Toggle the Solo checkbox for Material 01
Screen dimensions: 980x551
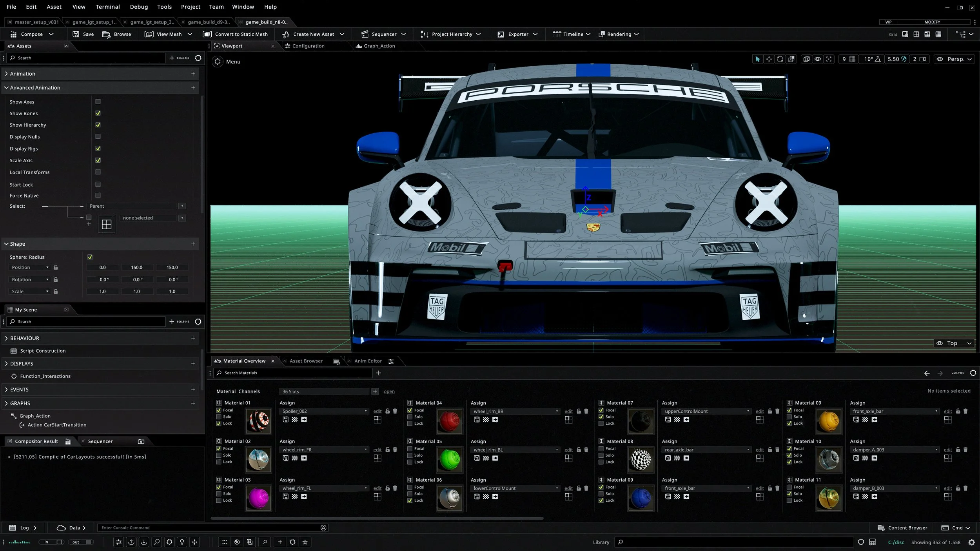click(x=219, y=417)
